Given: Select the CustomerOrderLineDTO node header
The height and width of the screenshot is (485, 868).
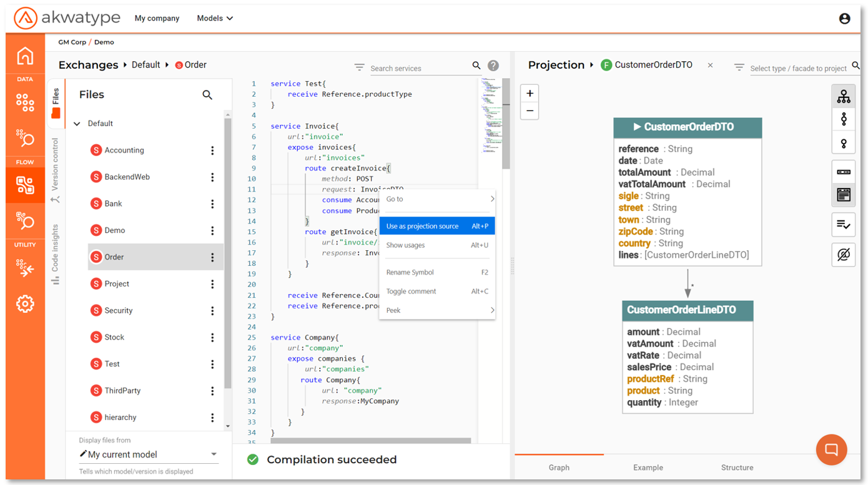Looking at the screenshot, I should (688, 310).
